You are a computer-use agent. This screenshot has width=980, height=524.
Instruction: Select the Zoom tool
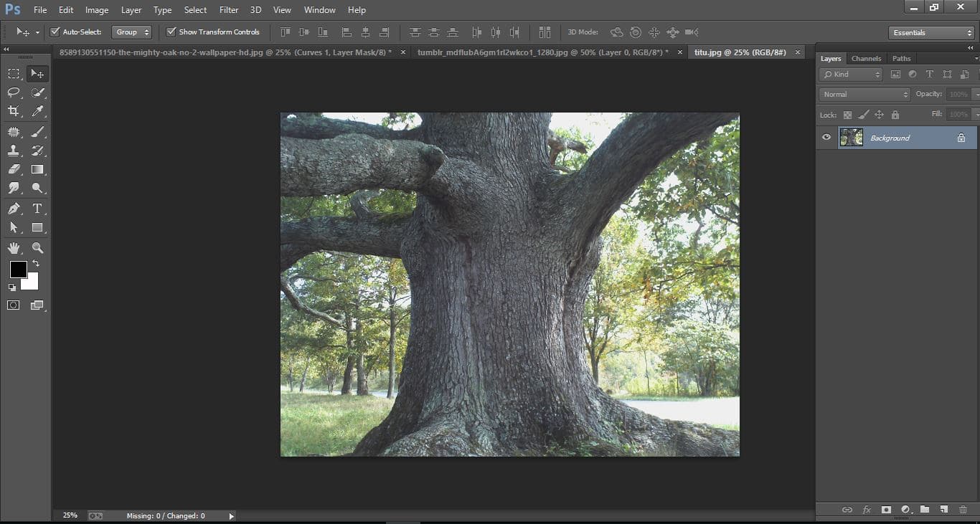click(x=38, y=247)
